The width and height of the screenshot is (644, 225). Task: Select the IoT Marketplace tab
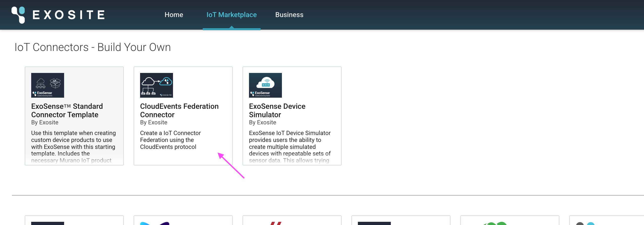click(231, 15)
